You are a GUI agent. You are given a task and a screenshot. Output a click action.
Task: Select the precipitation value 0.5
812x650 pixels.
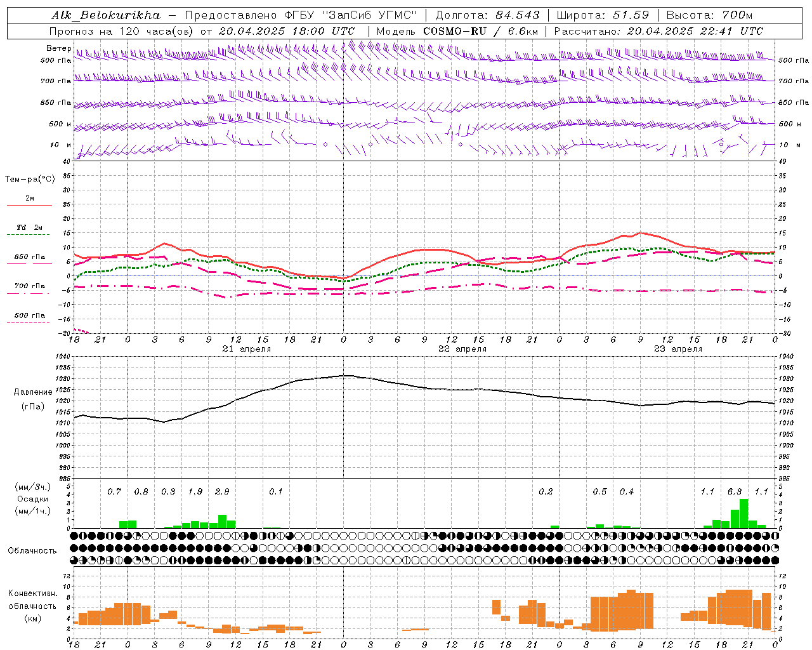click(599, 492)
